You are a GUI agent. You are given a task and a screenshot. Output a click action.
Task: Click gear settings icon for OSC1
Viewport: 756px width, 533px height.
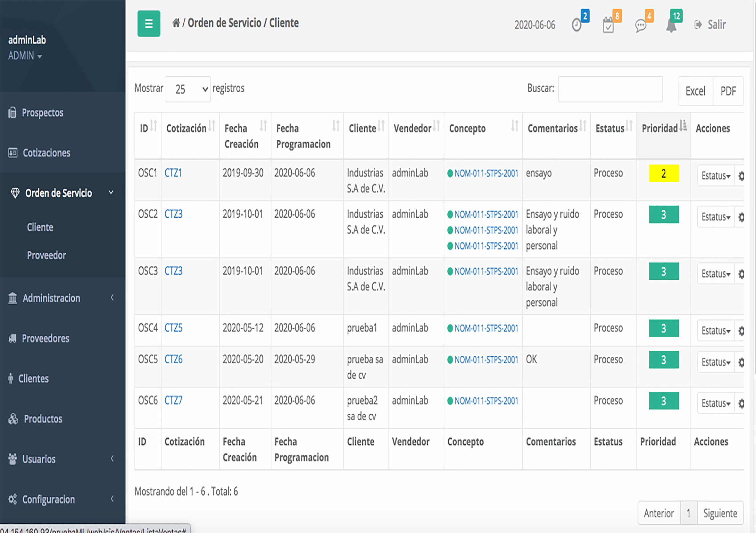741,176
